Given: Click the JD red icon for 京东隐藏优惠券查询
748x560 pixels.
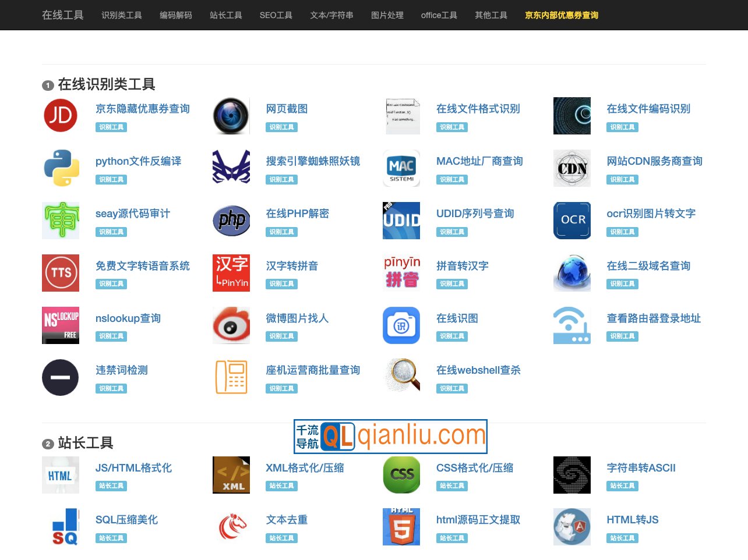Looking at the screenshot, I should point(60,115).
